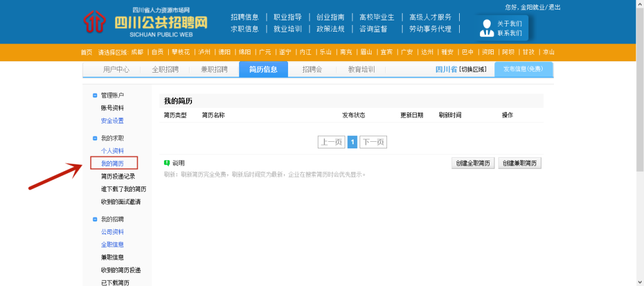The width and height of the screenshot is (644, 286).
Task: Open 全职信息 in the sidebar
Action: [112, 244]
